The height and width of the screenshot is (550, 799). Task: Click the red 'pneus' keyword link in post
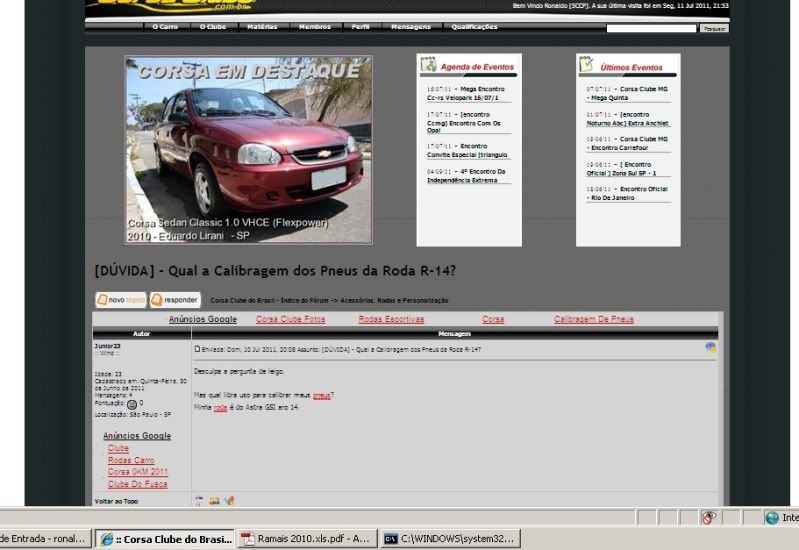click(x=322, y=396)
